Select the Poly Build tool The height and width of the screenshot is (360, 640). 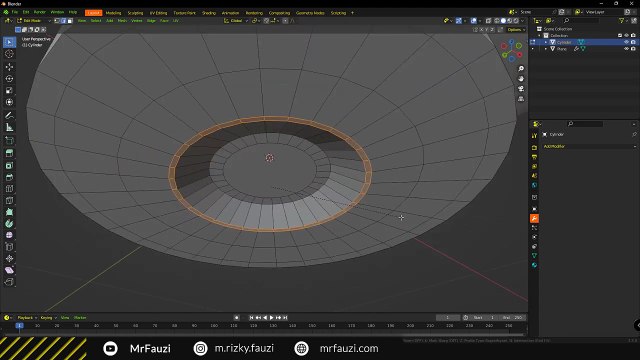9,212
